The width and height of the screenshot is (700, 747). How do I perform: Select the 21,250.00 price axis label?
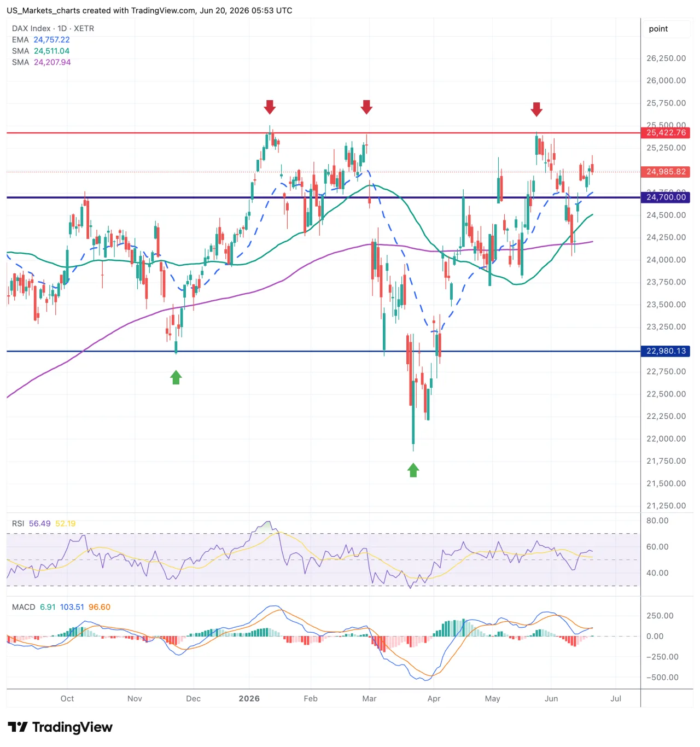point(666,506)
